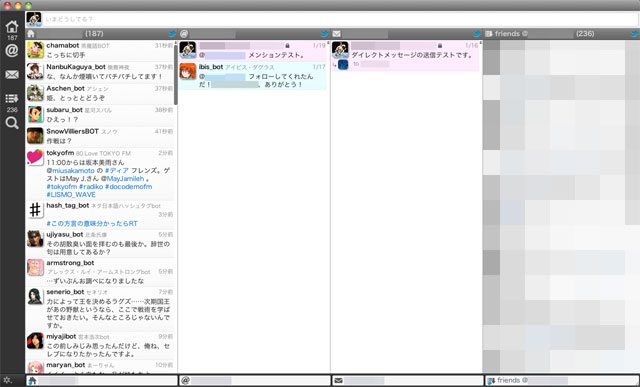Open armstrong_bot's avatar

(36, 268)
